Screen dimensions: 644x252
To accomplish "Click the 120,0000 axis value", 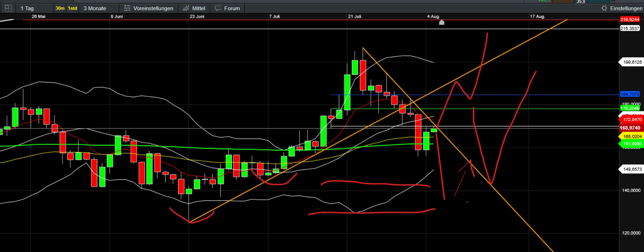I will point(631,233).
